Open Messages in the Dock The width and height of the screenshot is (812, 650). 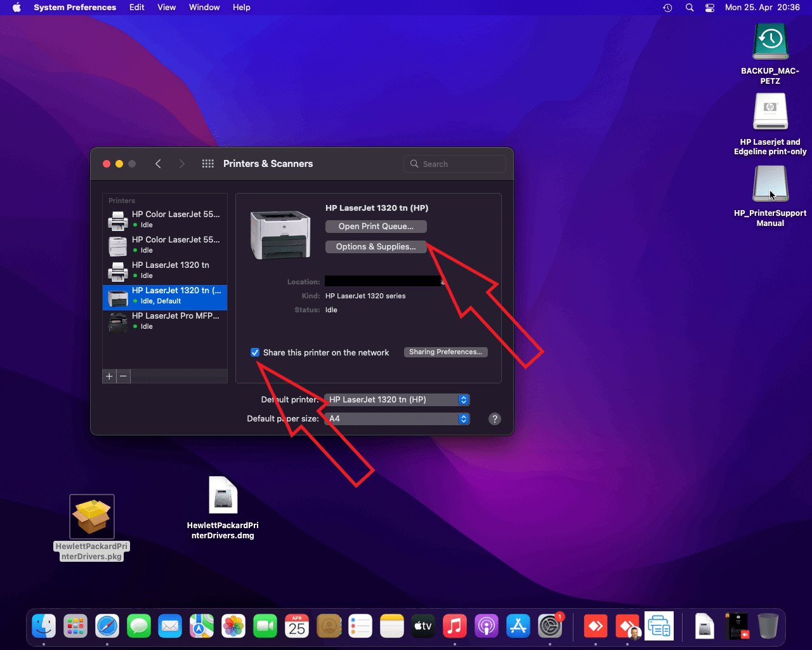click(x=139, y=627)
